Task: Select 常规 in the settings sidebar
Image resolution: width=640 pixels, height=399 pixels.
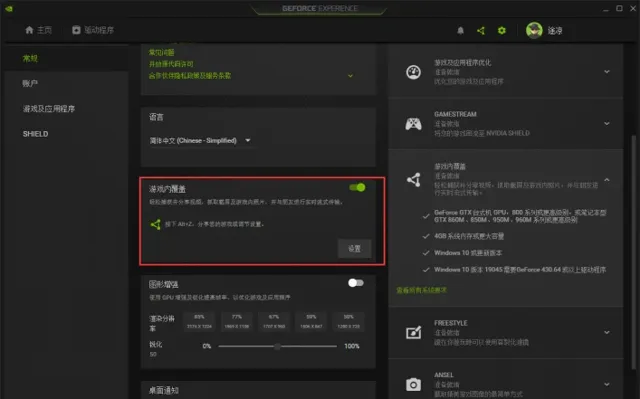Action: click(x=30, y=58)
